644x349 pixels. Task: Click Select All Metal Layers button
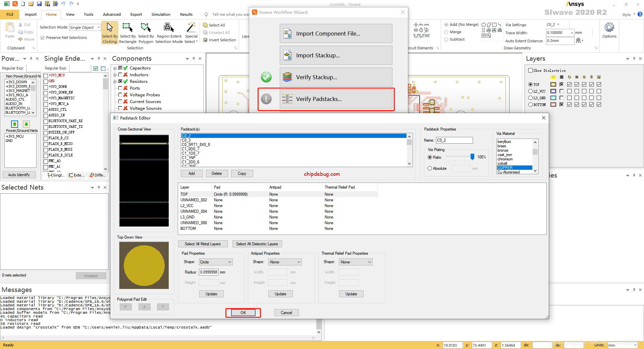(x=203, y=244)
